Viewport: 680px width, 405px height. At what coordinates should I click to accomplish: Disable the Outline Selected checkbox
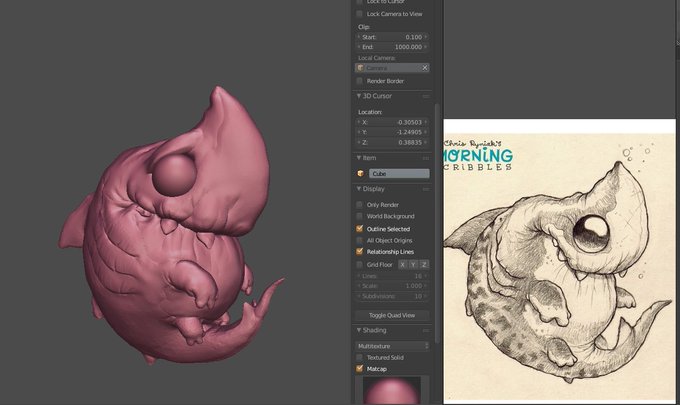tap(359, 229)
